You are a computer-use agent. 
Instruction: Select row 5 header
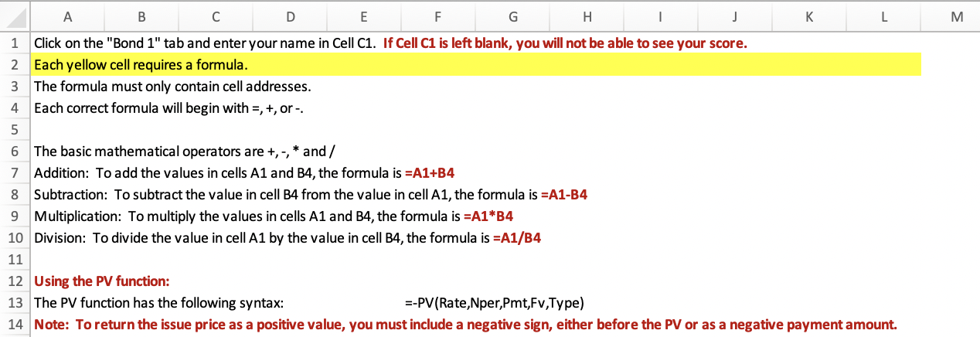click(x=15, y=129)
